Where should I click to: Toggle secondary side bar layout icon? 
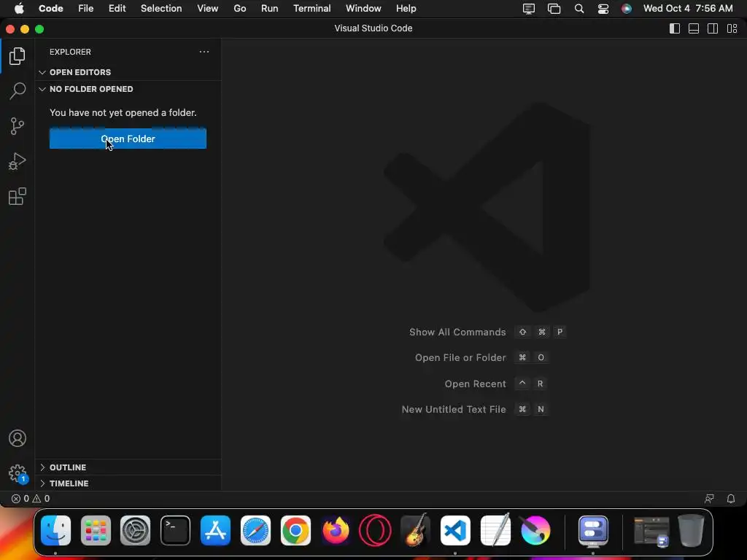713,28
